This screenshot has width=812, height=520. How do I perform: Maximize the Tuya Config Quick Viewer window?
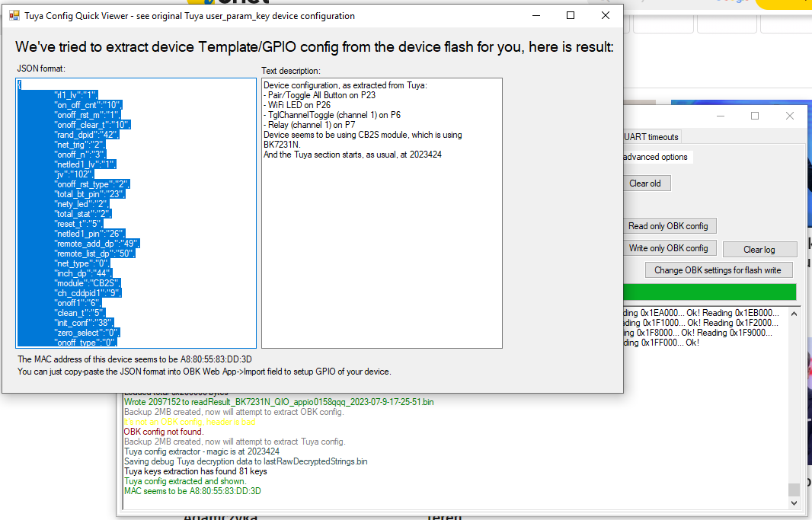571,15
